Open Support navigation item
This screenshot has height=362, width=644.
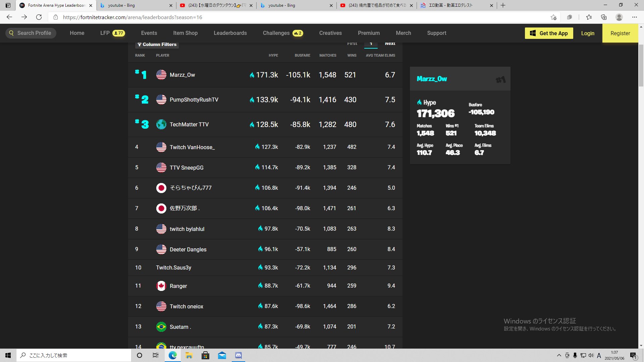coord(436,33)
